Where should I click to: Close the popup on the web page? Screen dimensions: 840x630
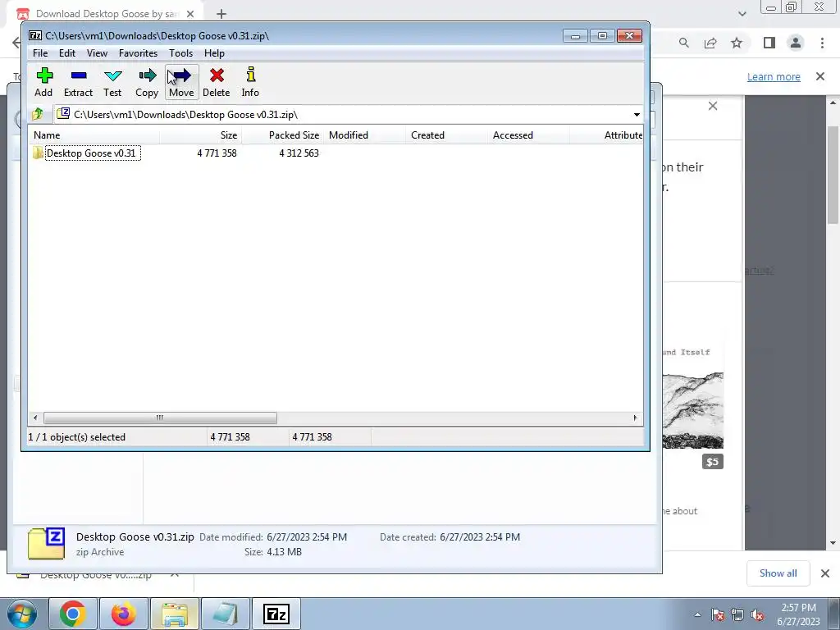point(713,106)
